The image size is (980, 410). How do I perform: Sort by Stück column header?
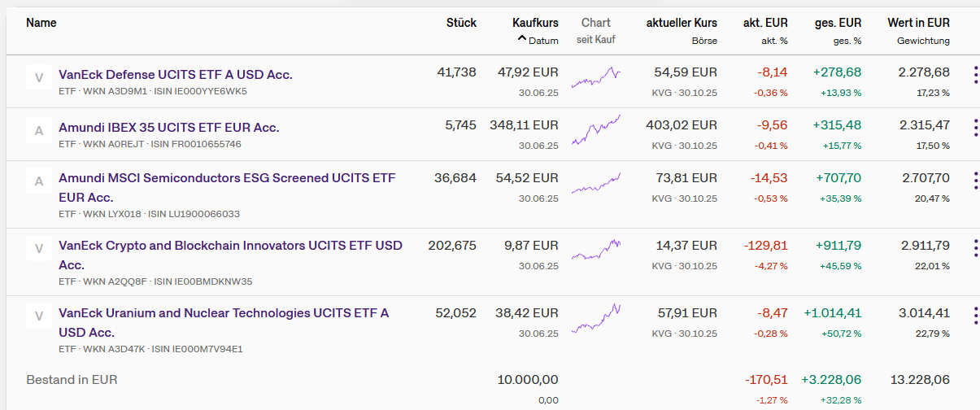[461, 23]
